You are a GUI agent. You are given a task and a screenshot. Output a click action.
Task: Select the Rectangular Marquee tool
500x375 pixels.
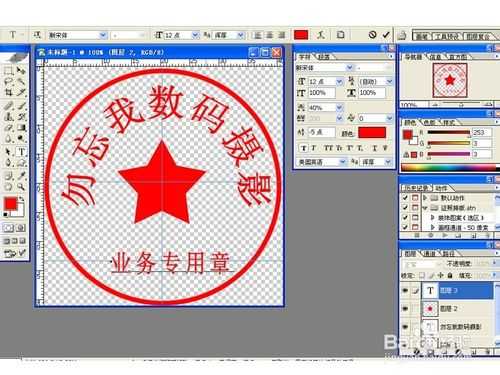pos(8,70)
